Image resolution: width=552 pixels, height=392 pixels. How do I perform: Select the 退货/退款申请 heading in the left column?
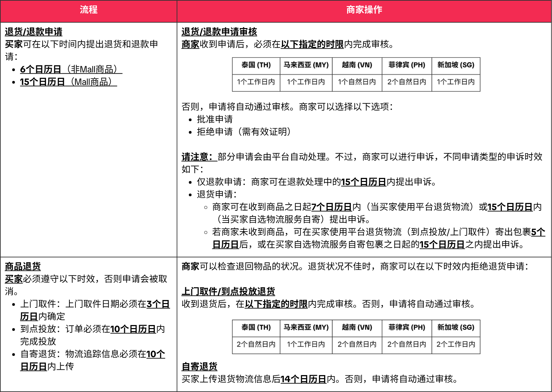(x=34, y=32)
